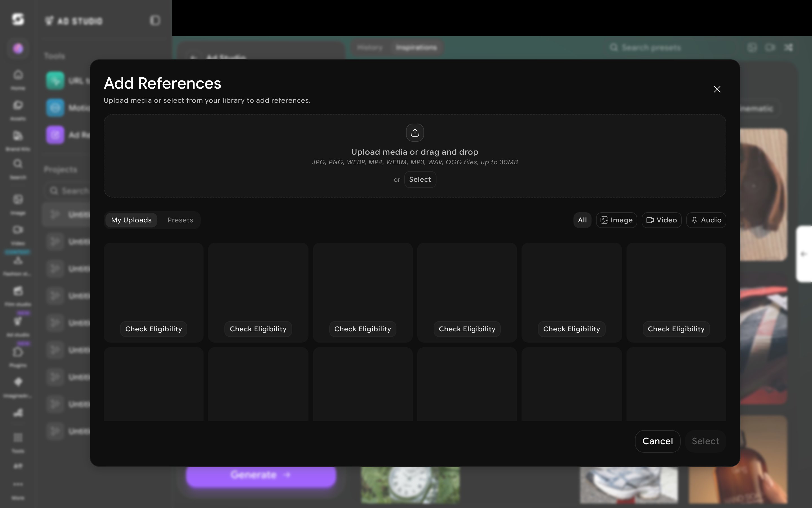Open the Presets tab
The height and width of the screenshot is (508, 812).
(x=180, y=220)
